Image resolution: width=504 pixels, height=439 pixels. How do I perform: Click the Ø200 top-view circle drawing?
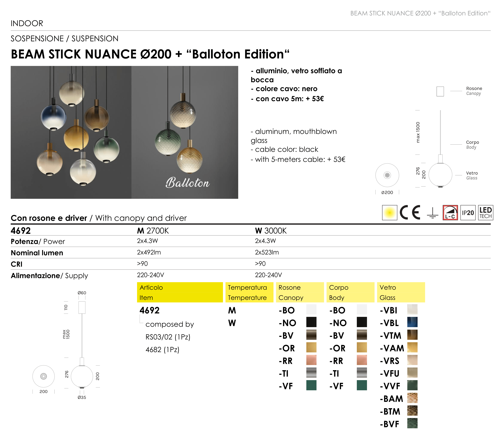click(387, 175)
